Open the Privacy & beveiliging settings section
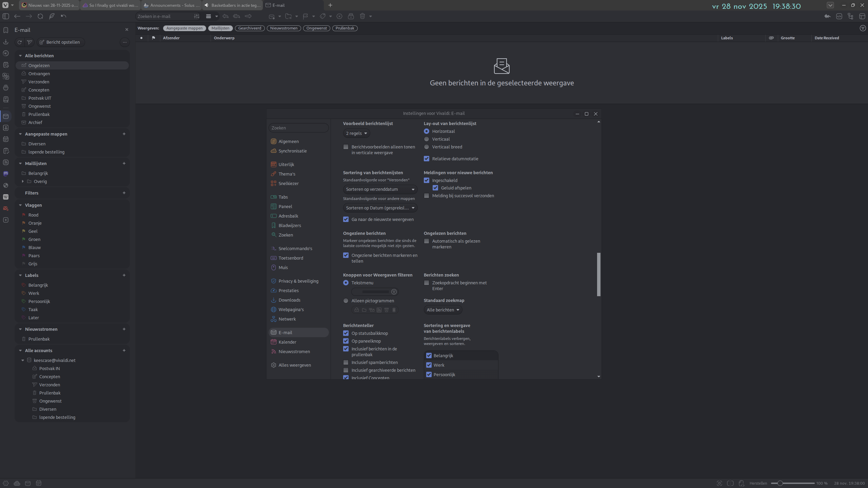The height and width of the screenshot is (488, 868). 298,281
